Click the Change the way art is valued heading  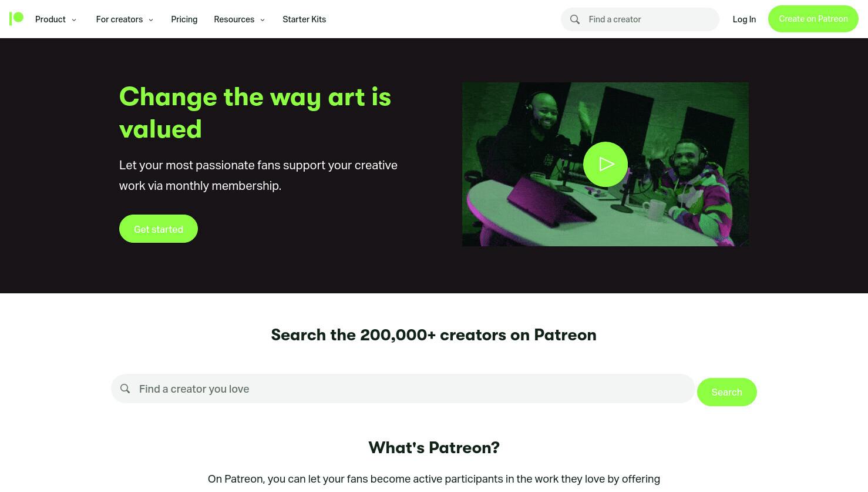point(255,113)
